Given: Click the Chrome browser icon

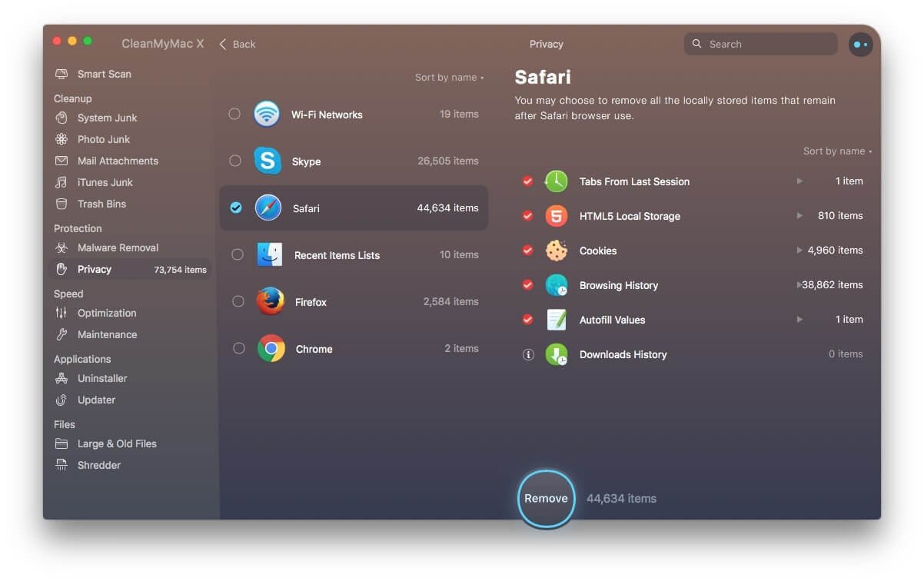Looking at the screenshot, I should pos(271,349).
